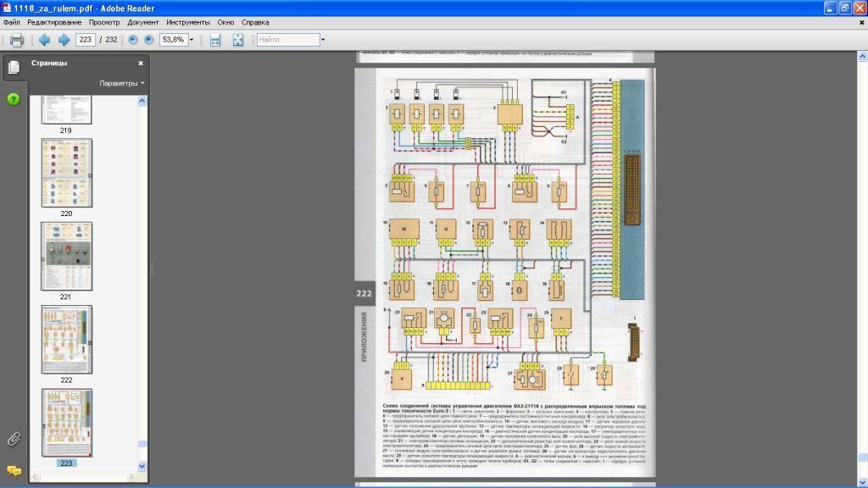Open the Найти search options dropdown arrow
The width and height of the screenshot is (868, 488).
(x=323, y=40)
